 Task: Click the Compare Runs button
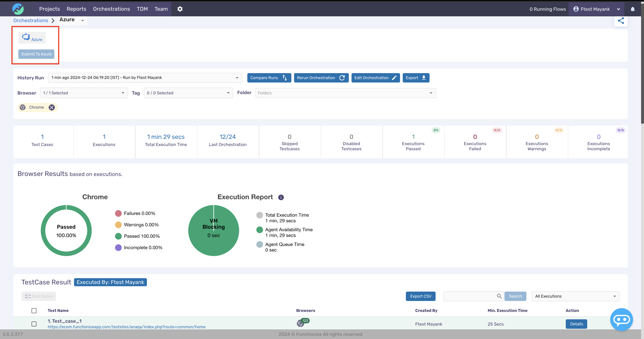[269, 78]
